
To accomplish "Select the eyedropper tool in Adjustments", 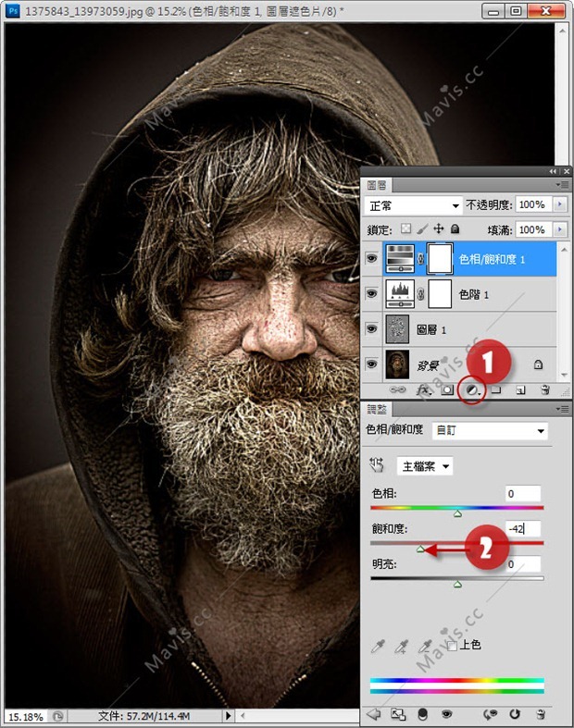I will [x=378, y=647].
